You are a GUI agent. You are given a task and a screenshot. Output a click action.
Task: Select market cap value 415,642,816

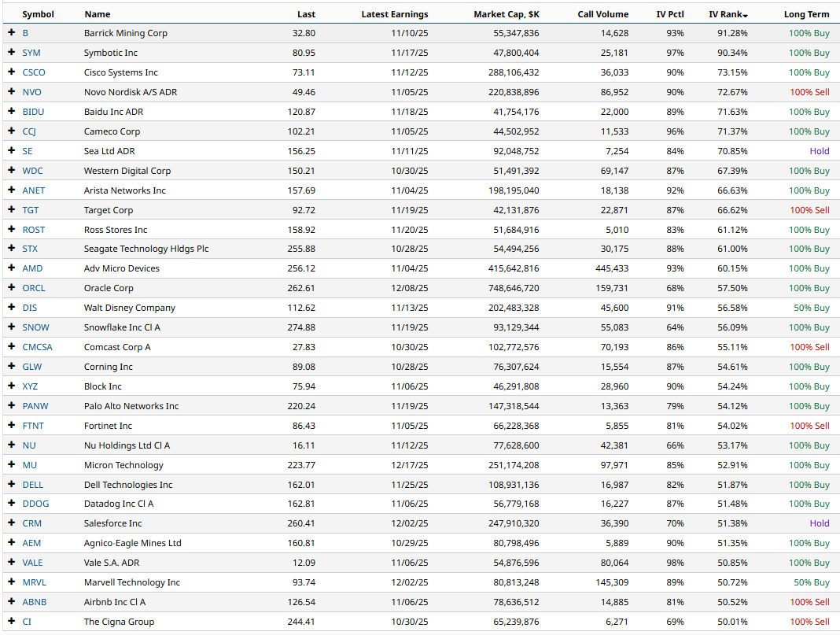click(514, 268)
